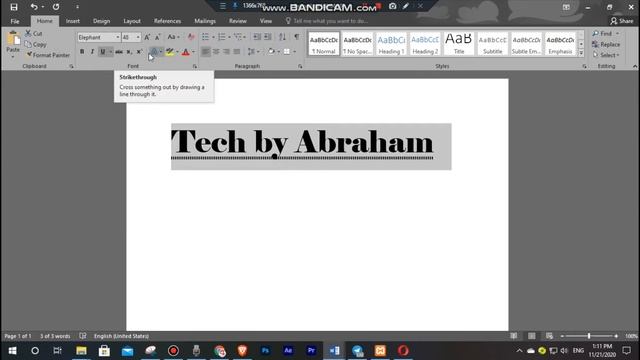Copy the selected text
The width and height of the screenshot is (640, 360).
tap(36, 44)
